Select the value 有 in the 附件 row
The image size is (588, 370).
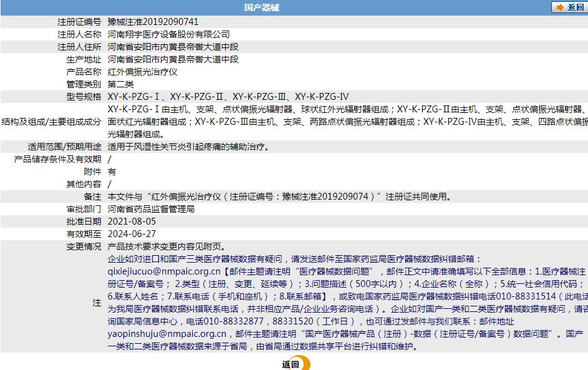click(112, 172)
